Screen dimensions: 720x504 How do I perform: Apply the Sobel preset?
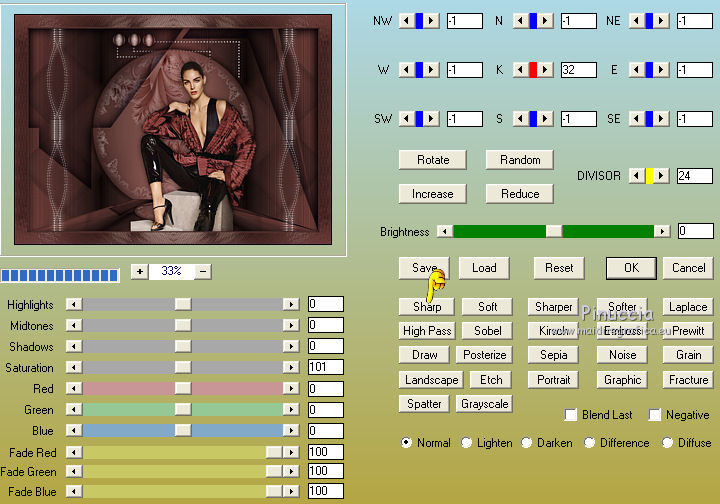487,330
